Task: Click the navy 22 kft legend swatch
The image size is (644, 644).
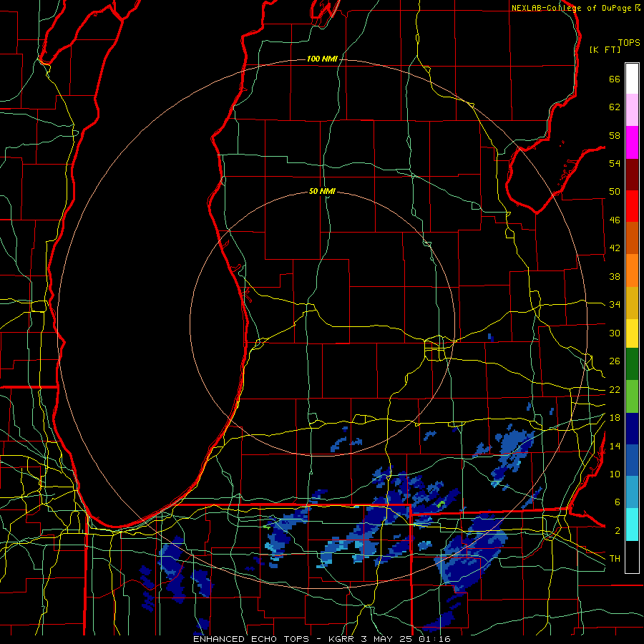Action: tap(632, 429)
